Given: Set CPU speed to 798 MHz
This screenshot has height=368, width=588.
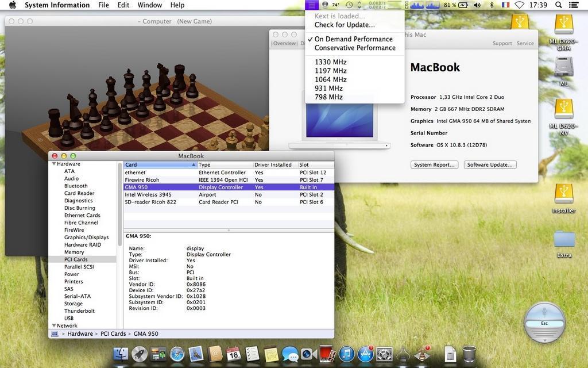Looking at the screenshot, I should 328,97.
